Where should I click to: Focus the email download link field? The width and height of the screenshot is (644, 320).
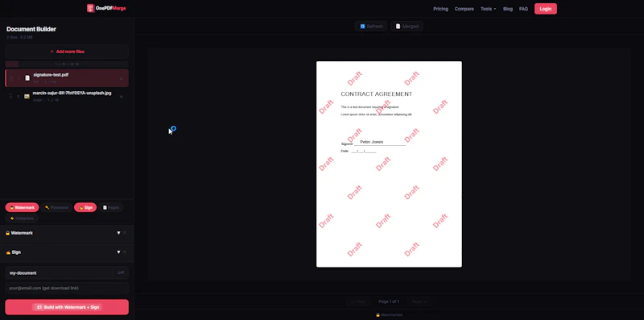click(x=67, y=288)
